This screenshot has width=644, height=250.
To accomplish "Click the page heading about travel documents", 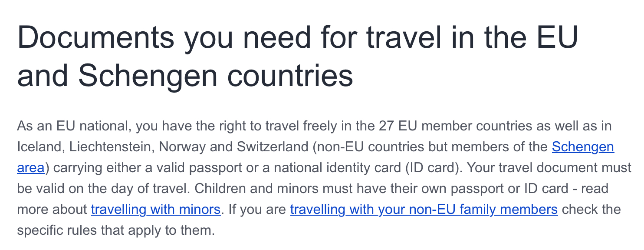I will pyautogui.click(x=297, y=57).
